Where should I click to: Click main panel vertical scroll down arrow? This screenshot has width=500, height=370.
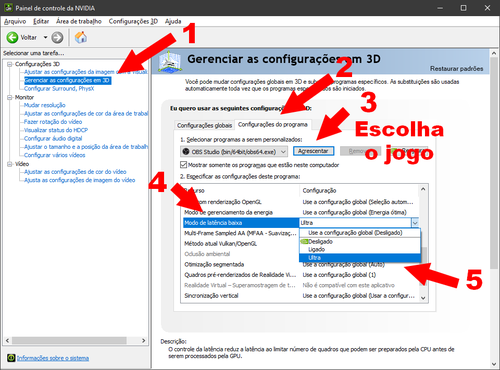[x=494, y=364]
